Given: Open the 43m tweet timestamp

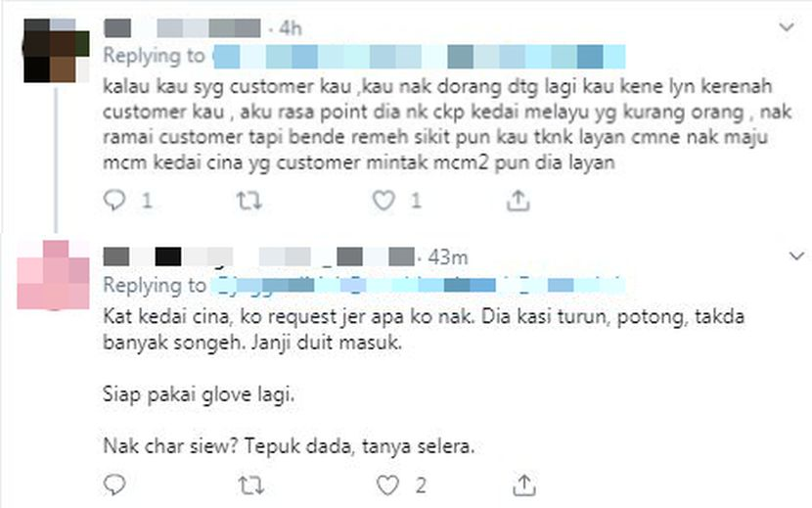Looking at the screenshot, I should (448, 257).
